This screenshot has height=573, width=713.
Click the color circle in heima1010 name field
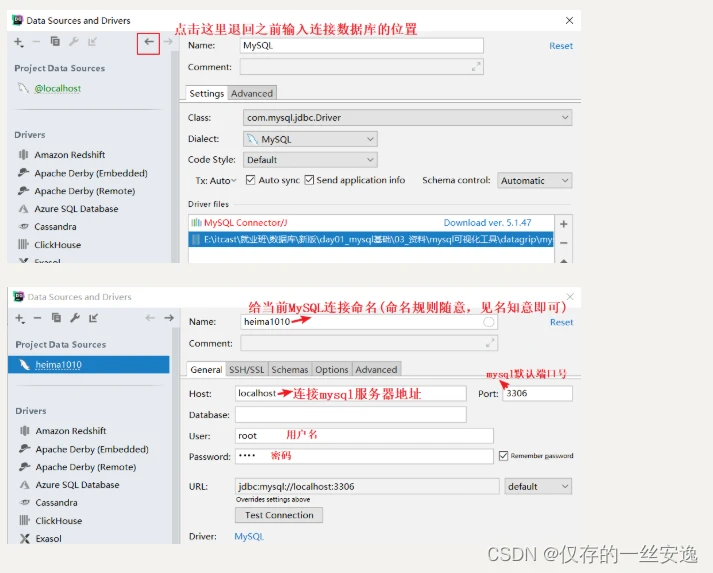coord(489,322)
